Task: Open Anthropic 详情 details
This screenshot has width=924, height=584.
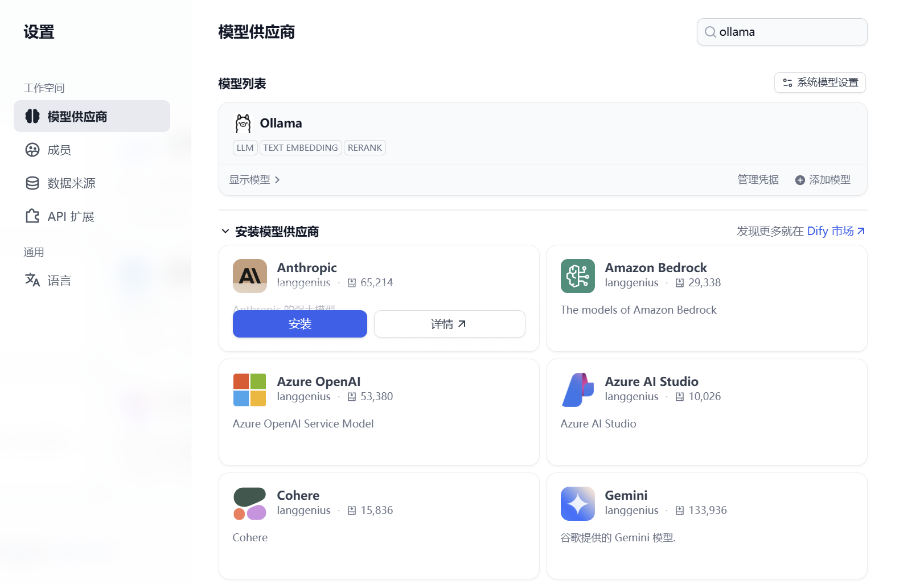Action: click(449, 324)
